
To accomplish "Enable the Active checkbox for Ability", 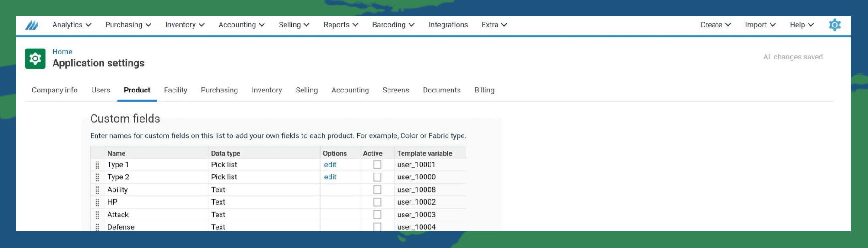I will (x=377, y=189).
